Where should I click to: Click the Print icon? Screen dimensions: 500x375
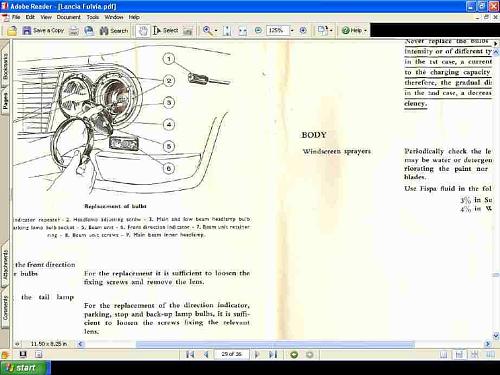point(74,31)
